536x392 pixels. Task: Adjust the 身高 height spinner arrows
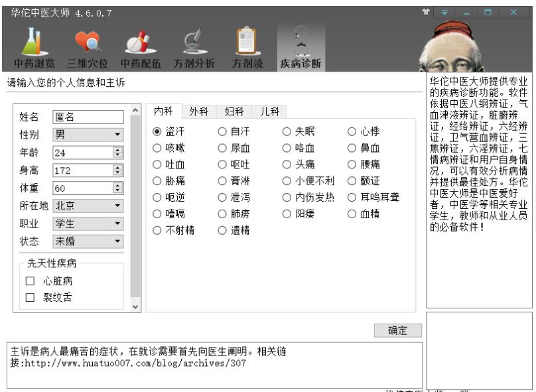(117, 170)
